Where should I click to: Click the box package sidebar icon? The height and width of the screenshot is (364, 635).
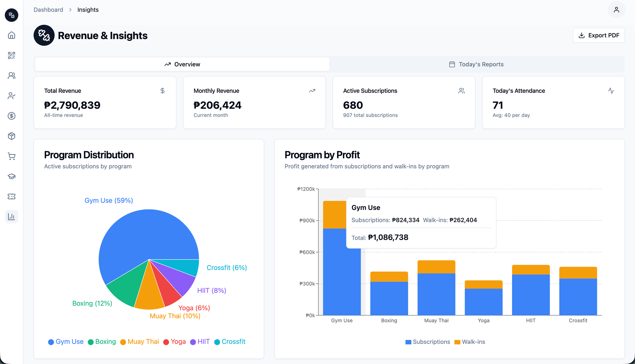pyautogui.click(x=12, y=136)
